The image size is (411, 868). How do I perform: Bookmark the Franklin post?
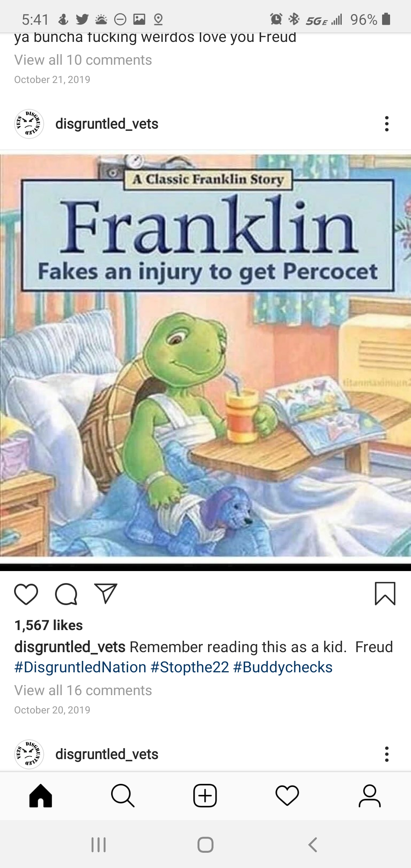coord(385,594)
